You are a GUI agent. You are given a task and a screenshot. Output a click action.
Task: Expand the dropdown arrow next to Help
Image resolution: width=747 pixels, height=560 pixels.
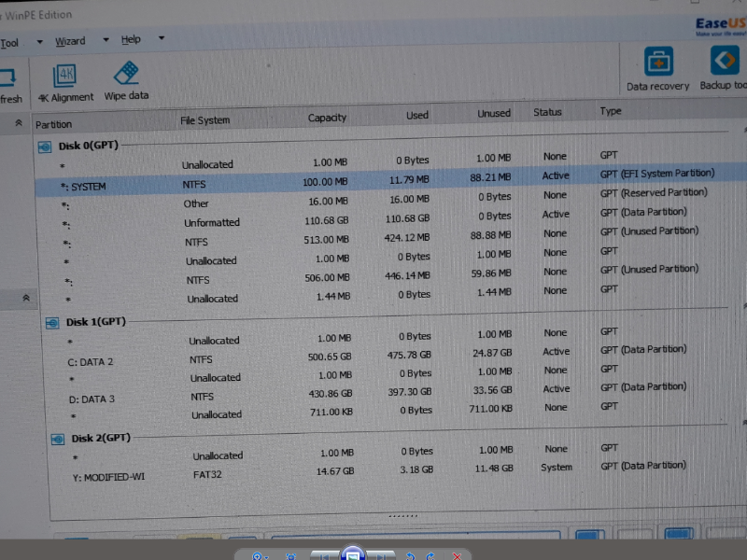(162, 38)
